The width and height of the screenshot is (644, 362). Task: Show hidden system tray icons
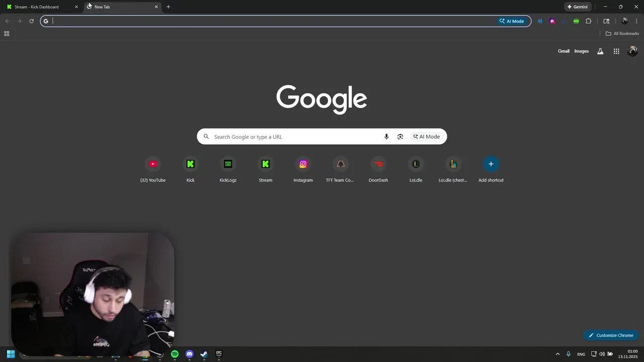click(557, 354)
